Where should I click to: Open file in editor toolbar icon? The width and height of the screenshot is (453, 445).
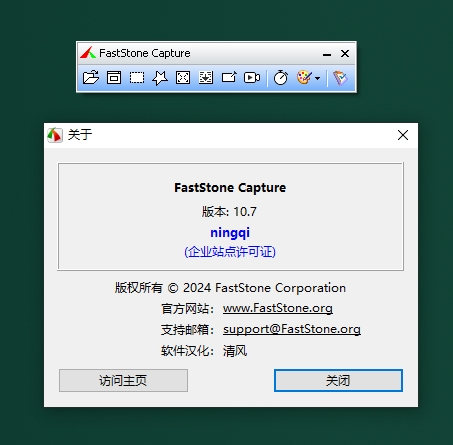(91, 78)
